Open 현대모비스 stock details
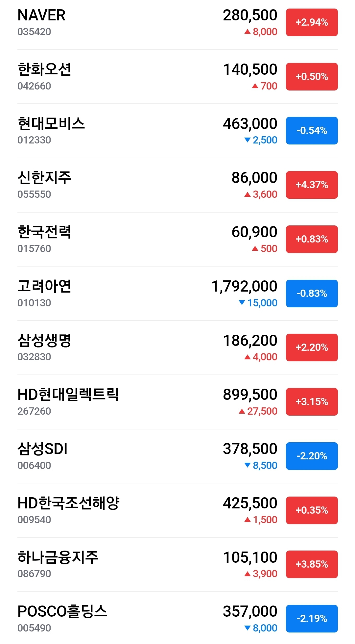Screen dimensions: 355x644 [x=51, y=124]
